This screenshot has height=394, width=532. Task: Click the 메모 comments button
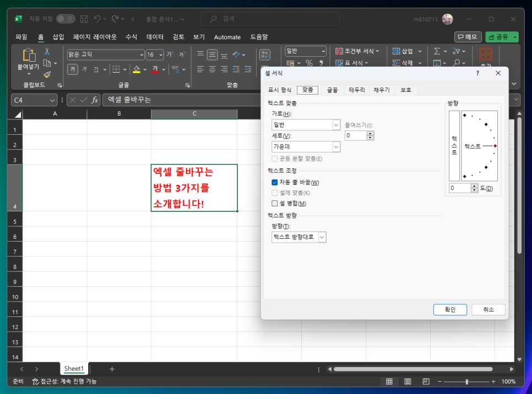pos(468,37)
